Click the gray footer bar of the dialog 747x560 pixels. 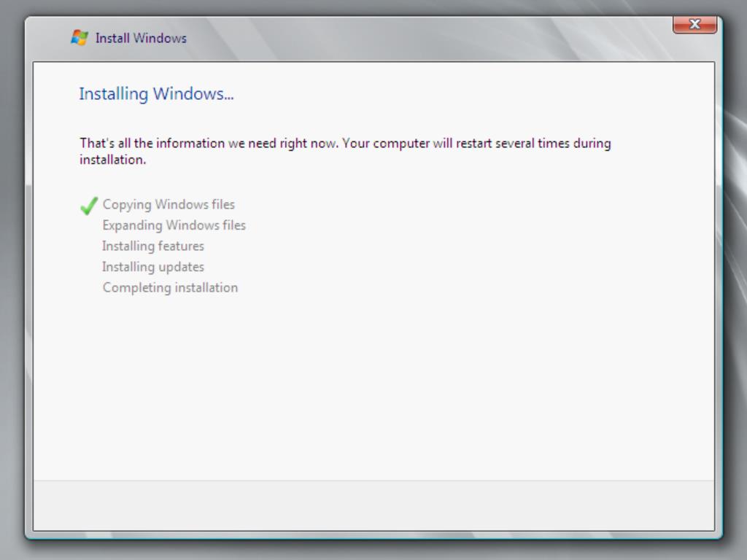373,505
